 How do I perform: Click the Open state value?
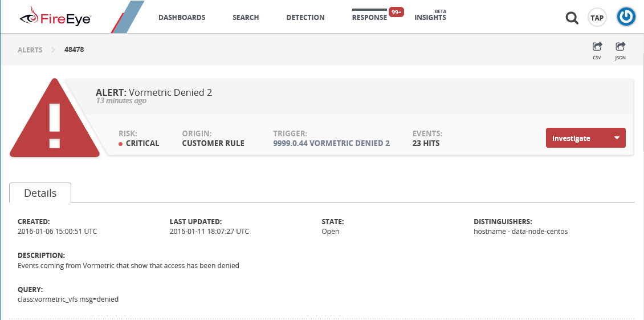[x=331, y=231]
